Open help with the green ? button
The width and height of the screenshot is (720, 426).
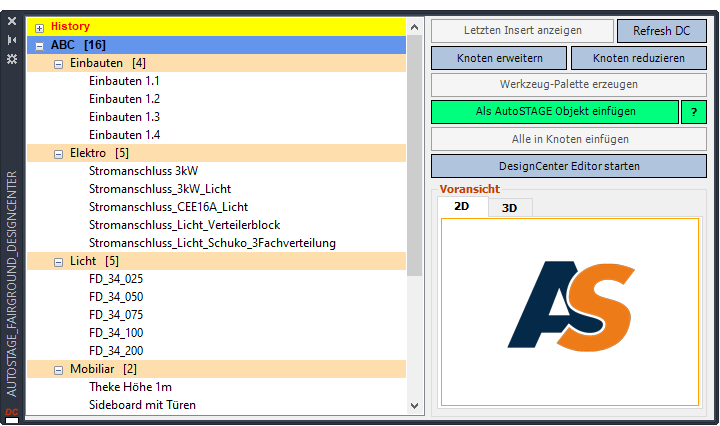(694, 112)
